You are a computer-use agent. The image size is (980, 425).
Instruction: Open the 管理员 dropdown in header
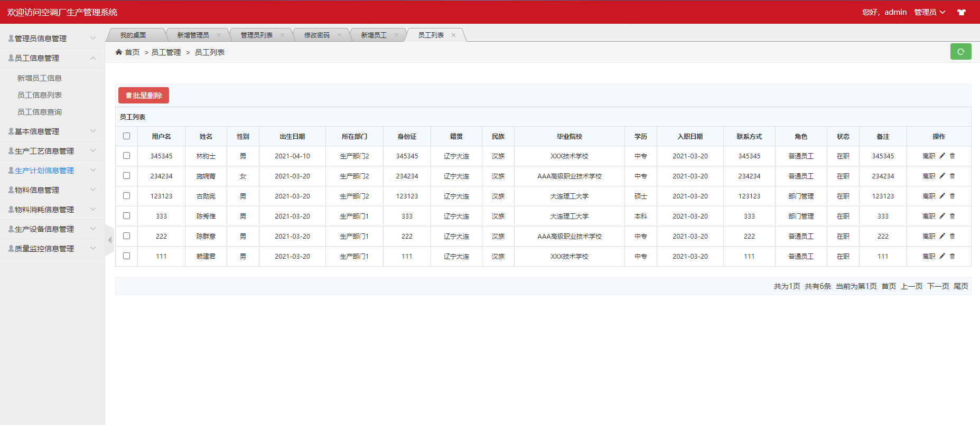[929, 12]
